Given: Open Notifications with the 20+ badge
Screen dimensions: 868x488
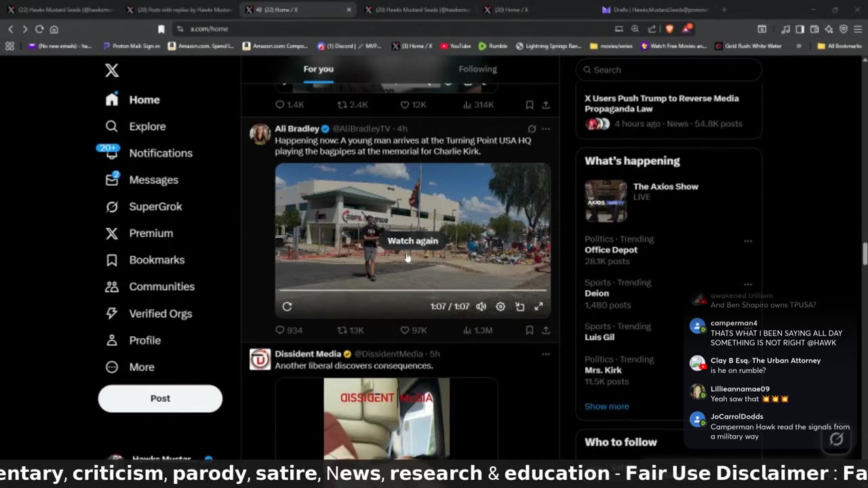Looking at the screenshot, I should click(148, 153).
